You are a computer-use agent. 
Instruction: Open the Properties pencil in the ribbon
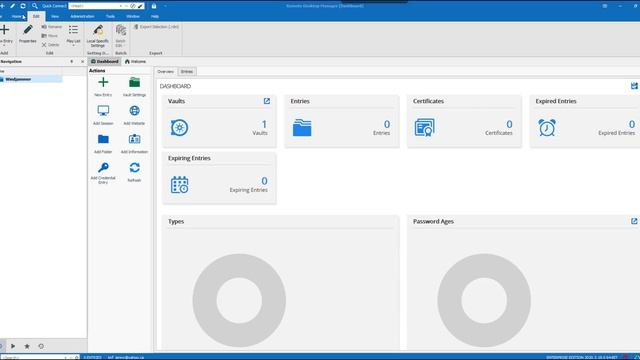(x=28, y=30)
